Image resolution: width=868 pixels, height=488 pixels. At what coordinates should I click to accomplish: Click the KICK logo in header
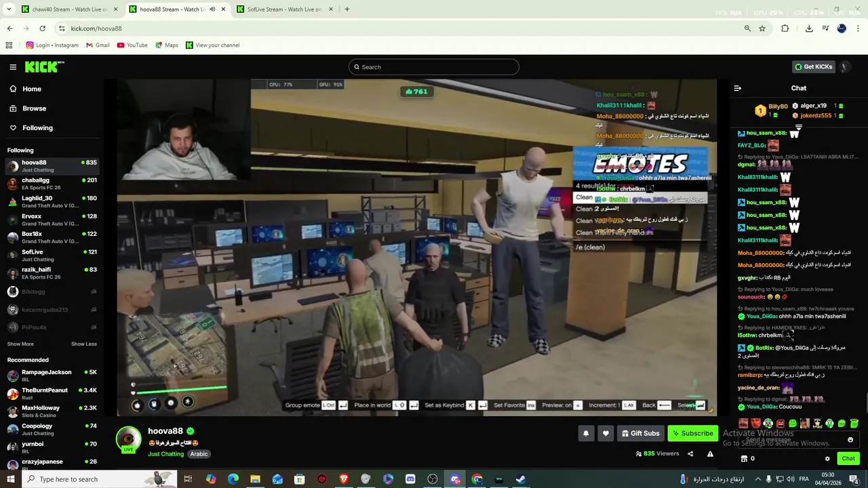coord(44,66)
